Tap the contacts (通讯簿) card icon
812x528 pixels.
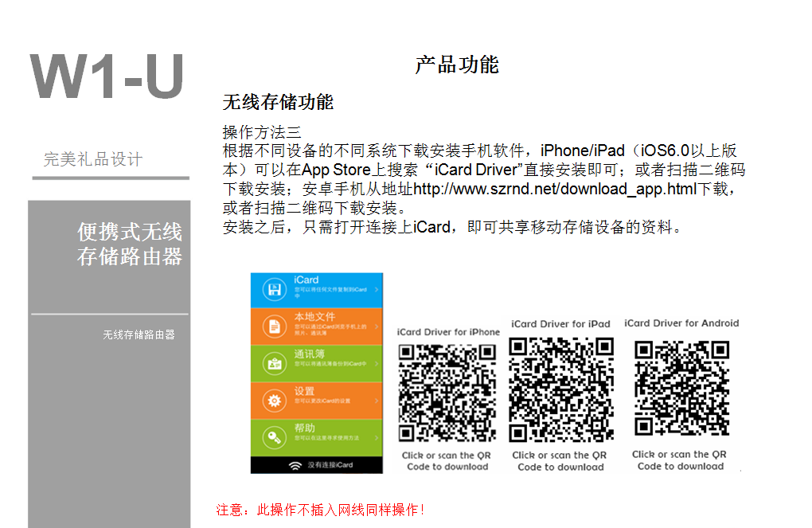pos(275,364)
